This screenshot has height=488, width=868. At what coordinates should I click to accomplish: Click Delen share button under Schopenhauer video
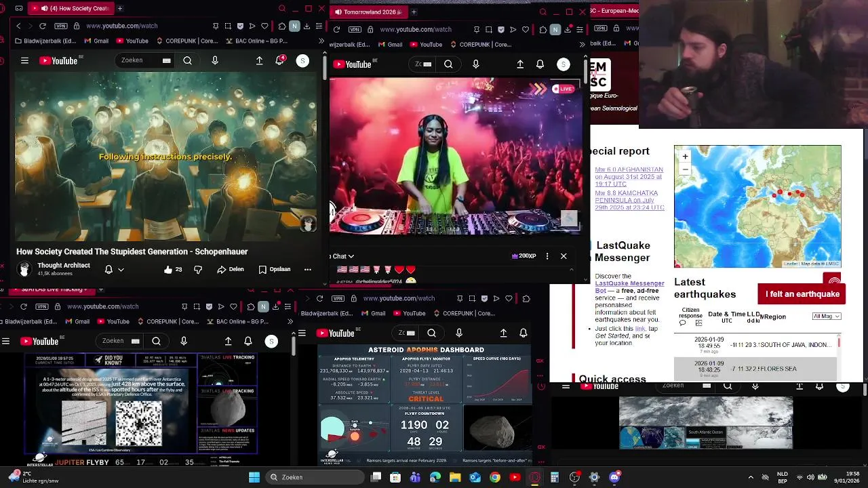(231, 269)
